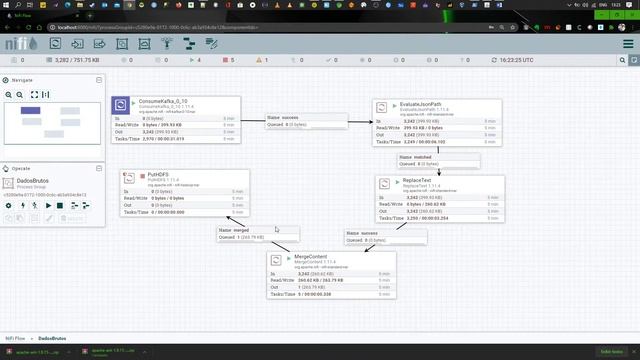Select the MergeContent processor

point(331,275)
